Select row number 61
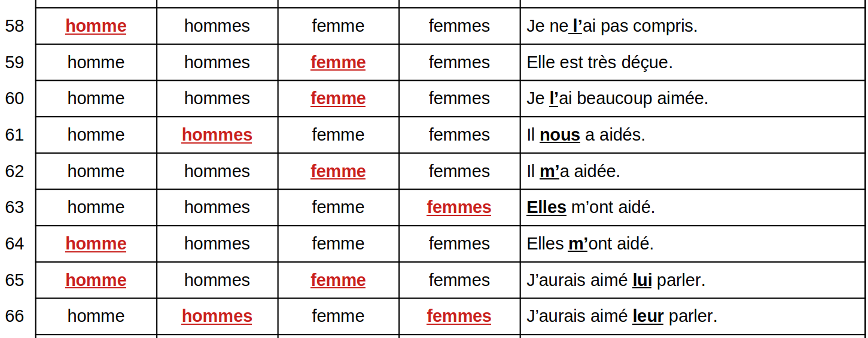The image size is (868, 338). pos(14,135)
